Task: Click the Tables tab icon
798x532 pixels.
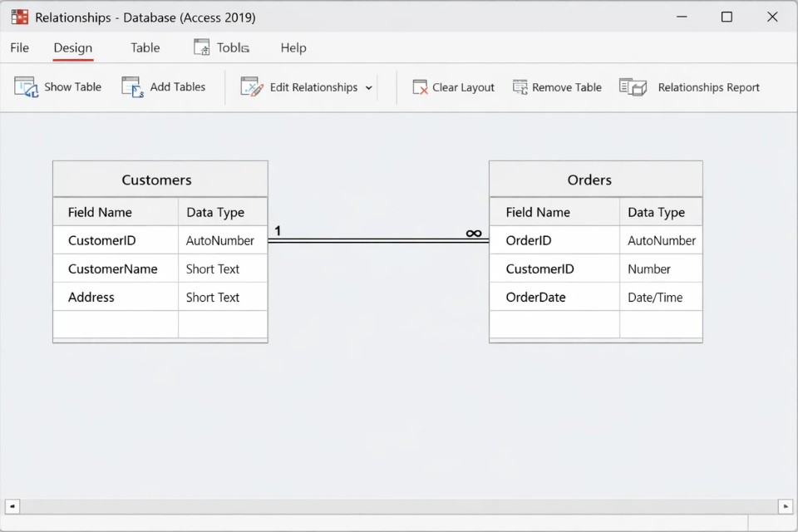Action: [202, 47]
